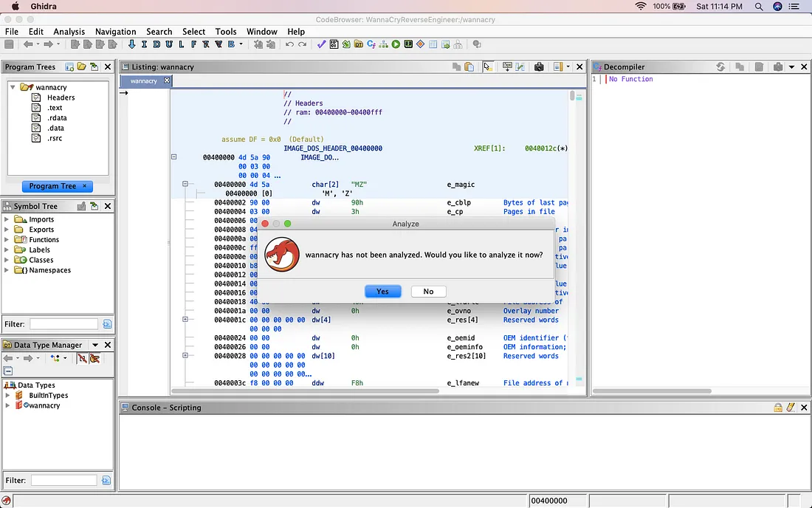Click the blue down arrow navigation icon
812x508 pixels.
tap(131, 45)
